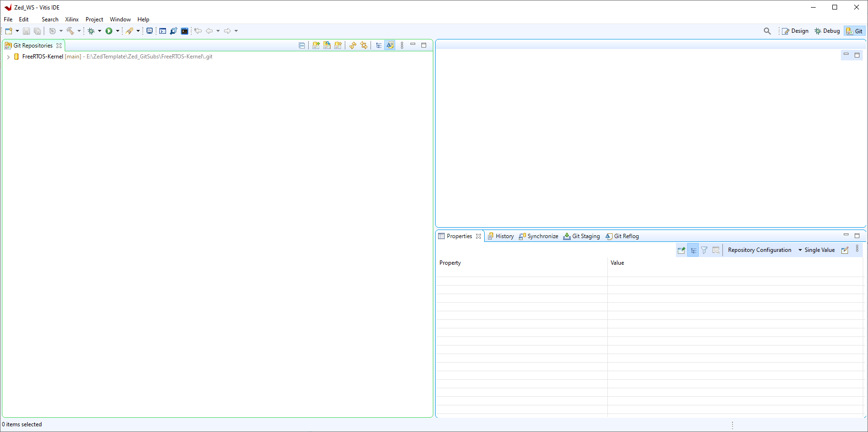This screenshot has height=432, width=868.
Task: Click the Debug bug icon
Action: click(91, 31)
